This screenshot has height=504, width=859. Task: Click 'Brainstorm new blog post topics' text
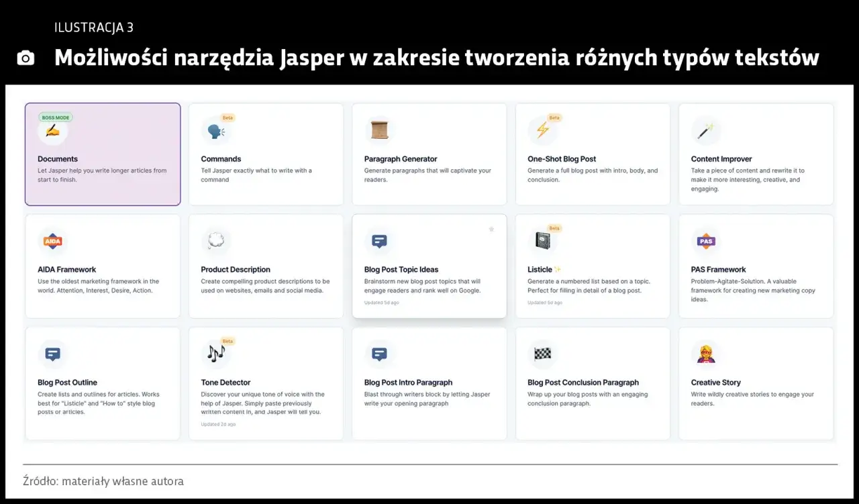423,286
